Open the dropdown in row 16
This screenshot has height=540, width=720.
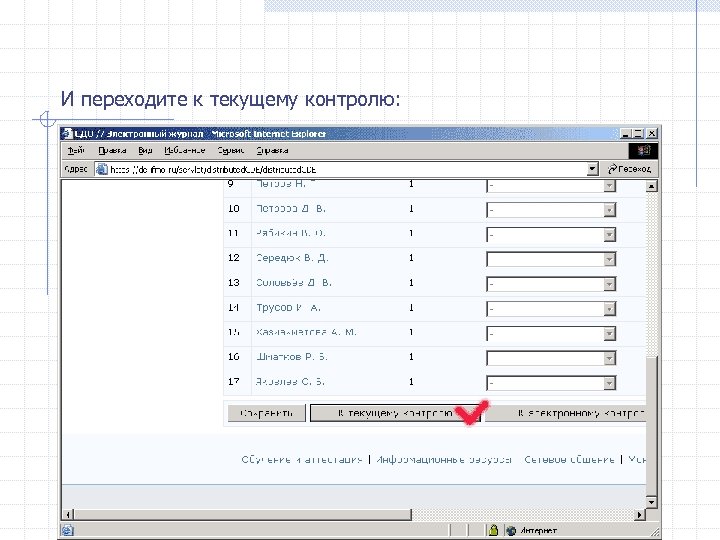coord(609,358)
